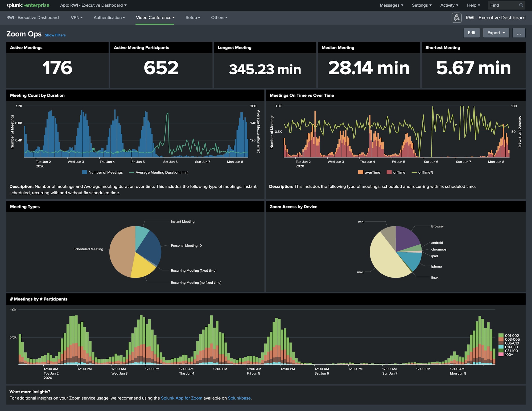Toggle the 006-010 participants legend swatch
Screen dimensions: 532x411
pos(501,343)
